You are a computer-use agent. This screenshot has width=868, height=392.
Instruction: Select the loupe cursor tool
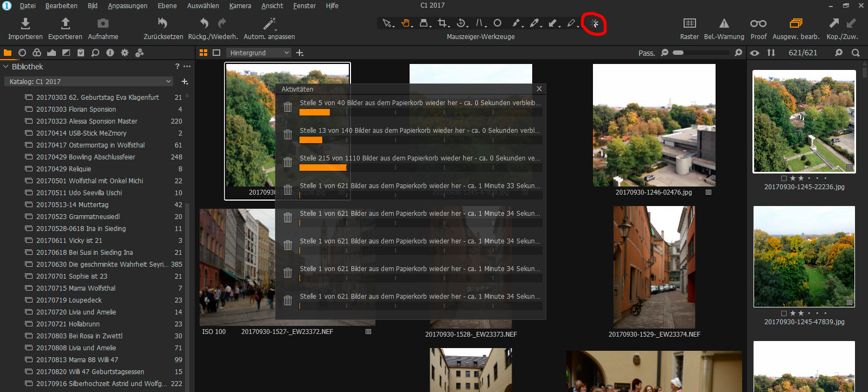425,23
